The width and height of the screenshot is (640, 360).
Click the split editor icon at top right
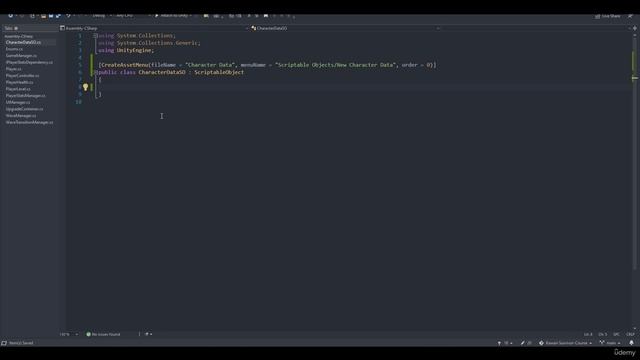(635, 28)
